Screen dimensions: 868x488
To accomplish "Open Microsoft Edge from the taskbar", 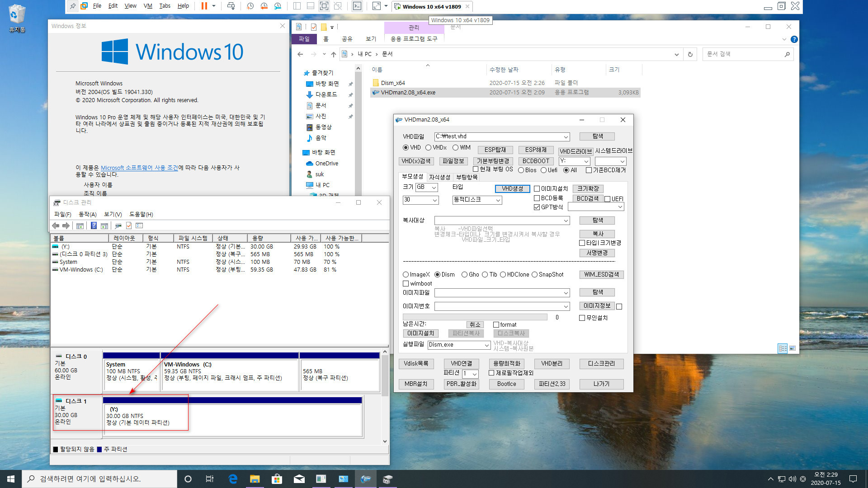I will [x=233, y=479].
